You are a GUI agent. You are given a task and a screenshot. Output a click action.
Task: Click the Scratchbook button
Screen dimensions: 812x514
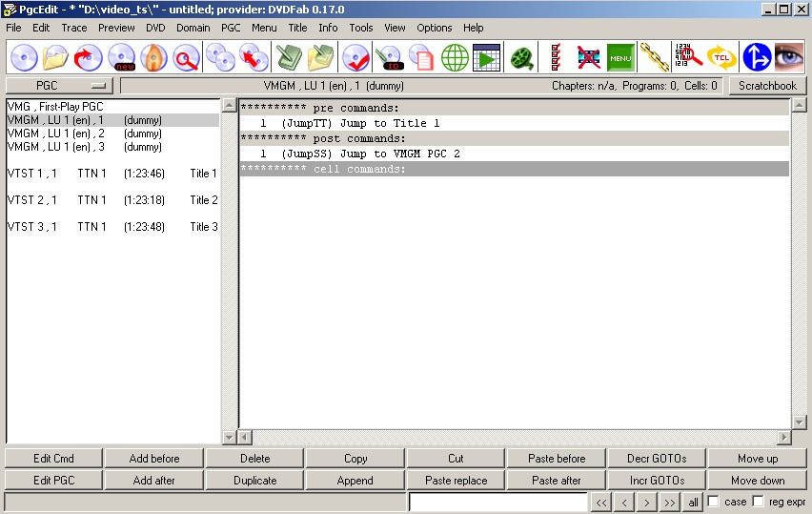[x=767, y=86]
